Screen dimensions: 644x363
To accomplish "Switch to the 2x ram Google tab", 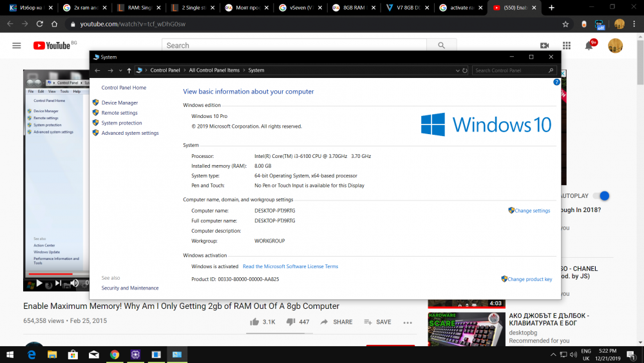I will coord(85,8).
